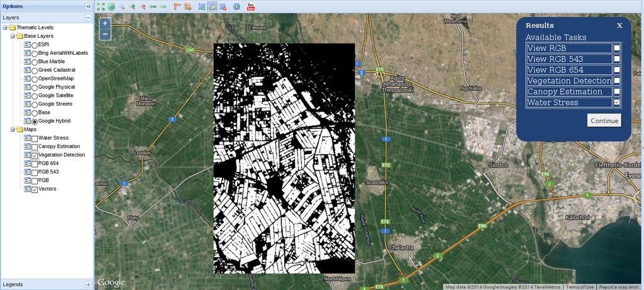This screenshot has width=644, height=290.
Task: Click the Legends panel header
Action: tap(47, 284)
